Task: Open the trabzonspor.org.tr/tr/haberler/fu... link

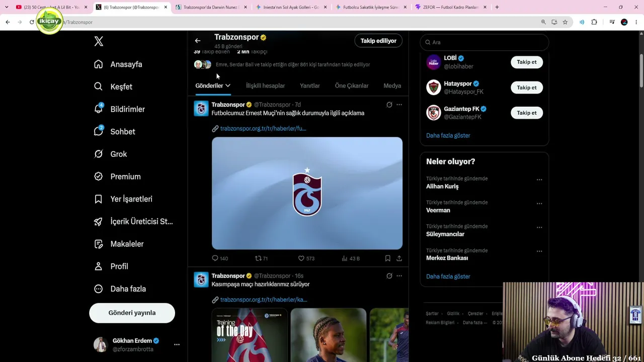Action: click(x=263, y=128)
